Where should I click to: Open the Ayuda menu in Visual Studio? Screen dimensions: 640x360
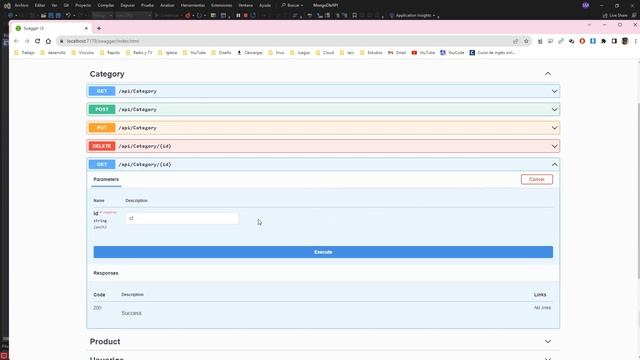pos(265,5)
